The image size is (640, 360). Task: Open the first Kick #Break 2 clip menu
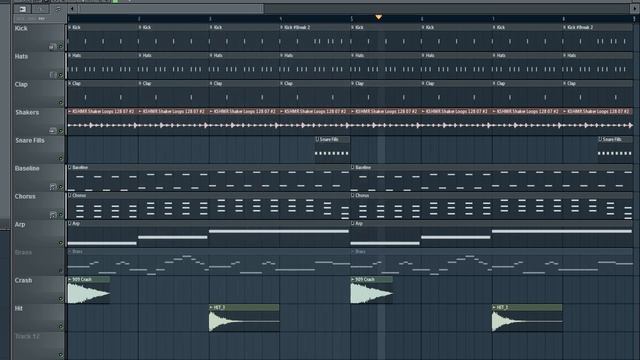[282, 27]
